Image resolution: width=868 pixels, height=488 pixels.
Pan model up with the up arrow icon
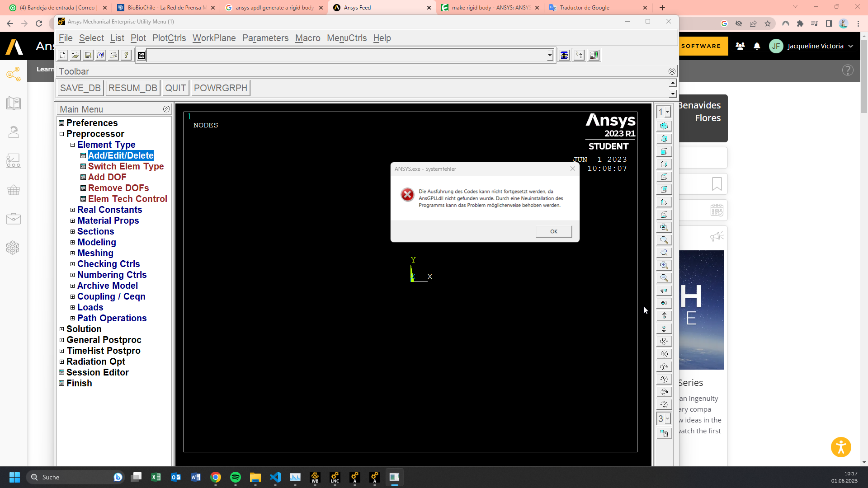point(664,316)
